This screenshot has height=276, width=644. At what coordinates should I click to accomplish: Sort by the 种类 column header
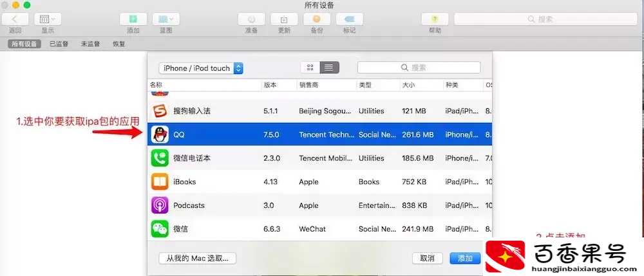pyautogui.click(x=452, y=85)
